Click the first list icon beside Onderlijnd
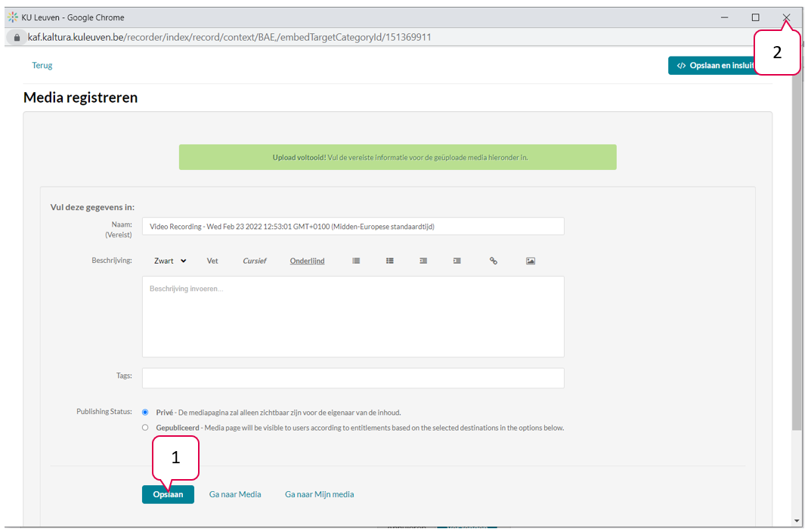Image resolution: width=811 pixels, height=532 pixels. click(x=356, y=261)
